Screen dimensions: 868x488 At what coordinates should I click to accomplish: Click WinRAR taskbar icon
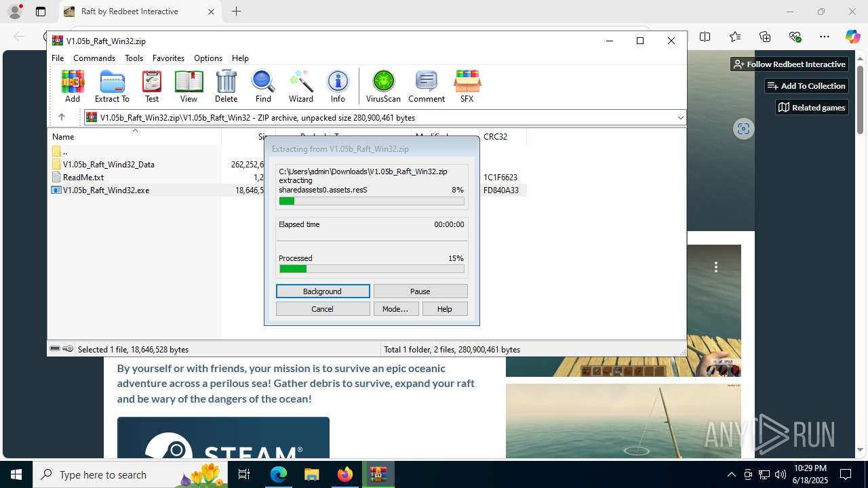pyautogui.click(x=378, y=474)
